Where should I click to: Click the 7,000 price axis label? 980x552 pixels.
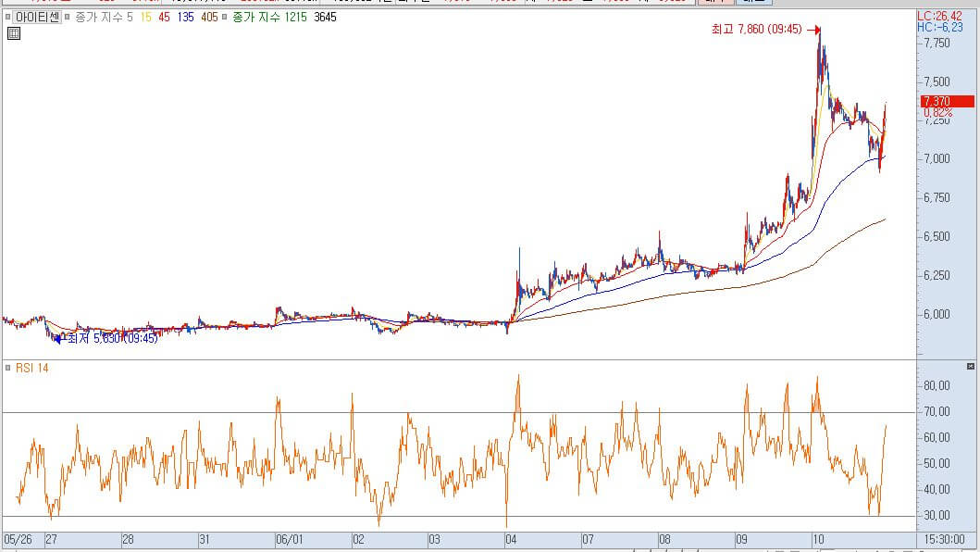937,159
